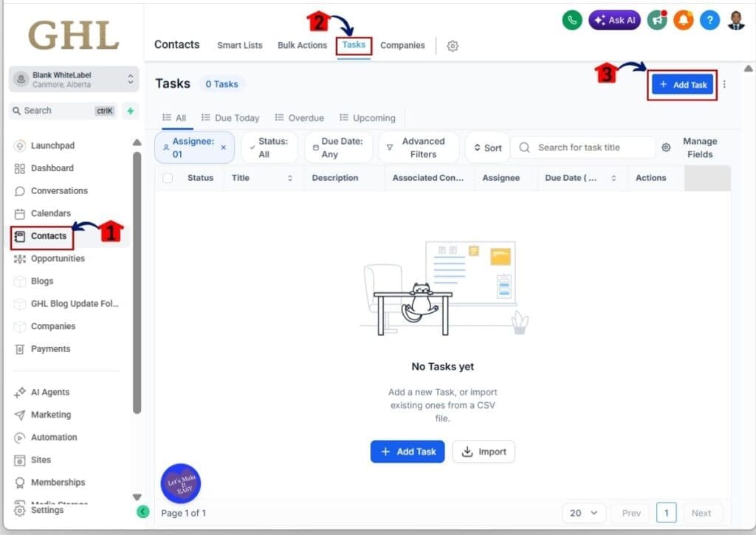Switch to the Companies tab
The width and height of the screenshot is (756, 535).
point(402,45)
